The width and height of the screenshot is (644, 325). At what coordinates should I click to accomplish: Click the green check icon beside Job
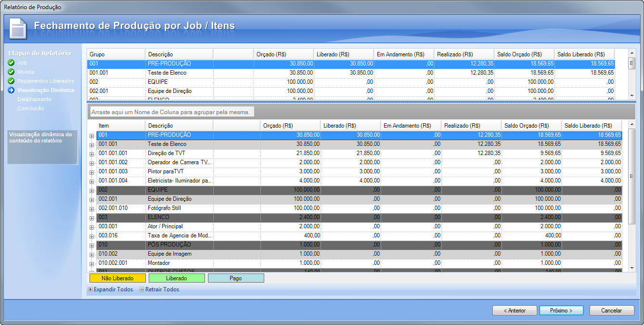[11, 63]
